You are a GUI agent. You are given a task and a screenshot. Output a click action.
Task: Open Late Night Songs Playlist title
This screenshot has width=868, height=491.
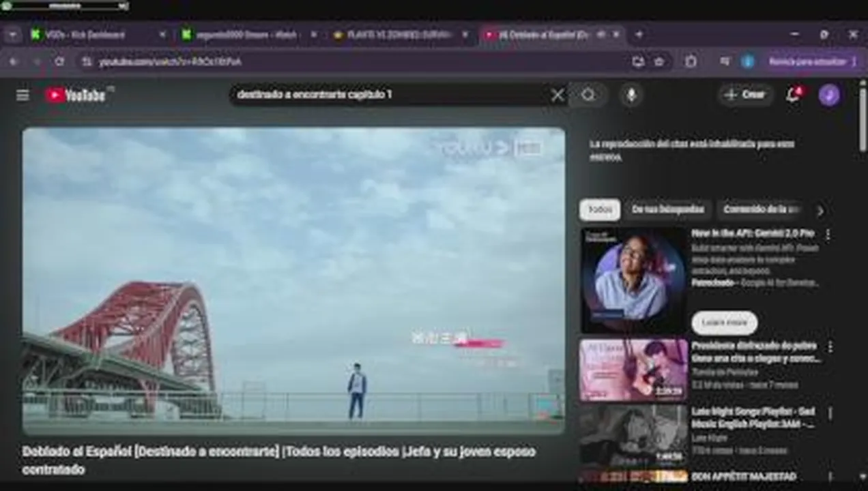click(753, 417)
